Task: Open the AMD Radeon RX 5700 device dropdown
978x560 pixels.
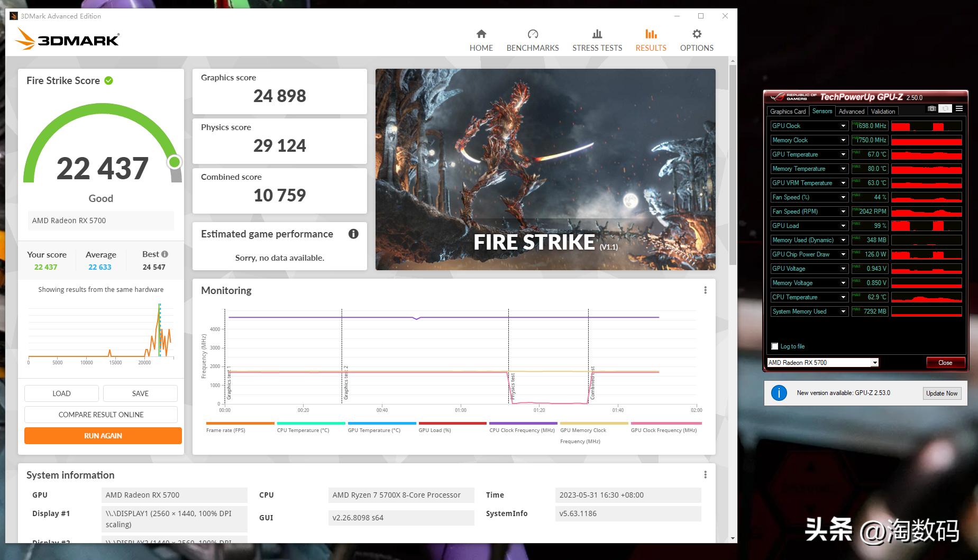Action: (875, 363)
